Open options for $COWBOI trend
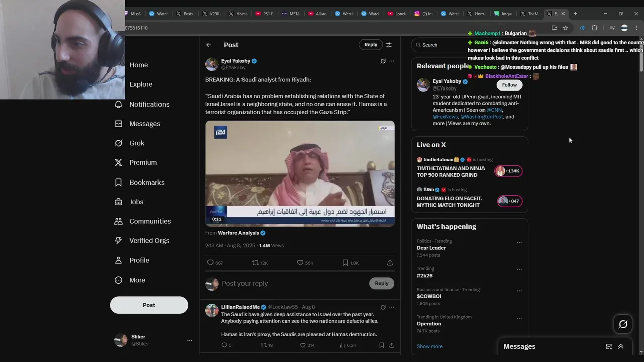644x362 pixels. click(519, 291)
